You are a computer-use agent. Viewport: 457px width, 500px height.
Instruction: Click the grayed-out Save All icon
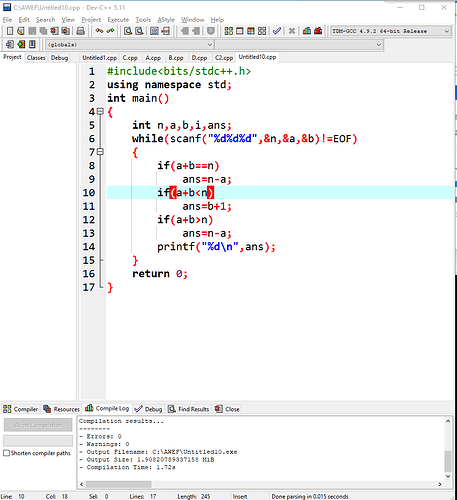point(43,31)
